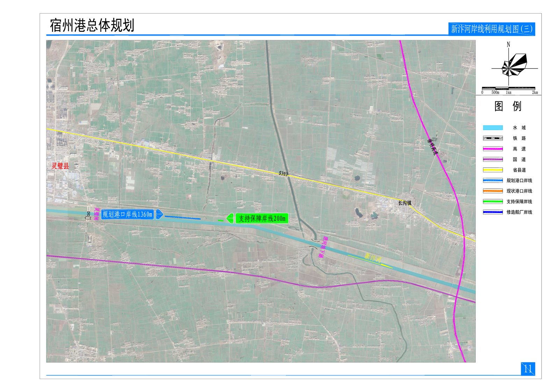This screenshot has width=555, height=392.
Task: Click the red 灵璧县 map label
Action: pos(60,166)
